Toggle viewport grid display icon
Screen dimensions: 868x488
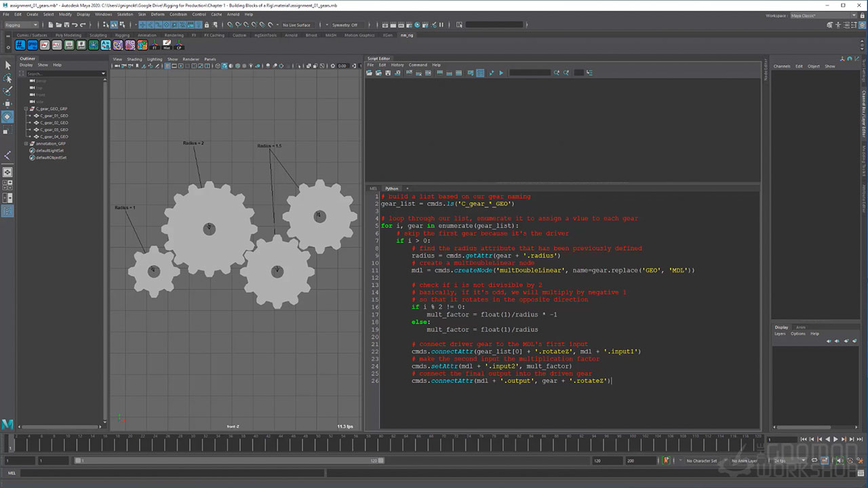[167, 66]
